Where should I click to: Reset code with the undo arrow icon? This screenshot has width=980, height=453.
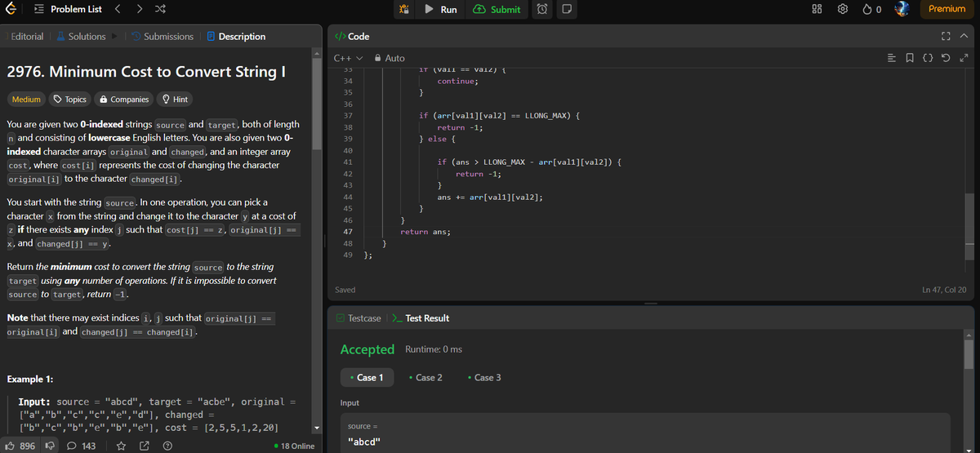pos(947,58)
